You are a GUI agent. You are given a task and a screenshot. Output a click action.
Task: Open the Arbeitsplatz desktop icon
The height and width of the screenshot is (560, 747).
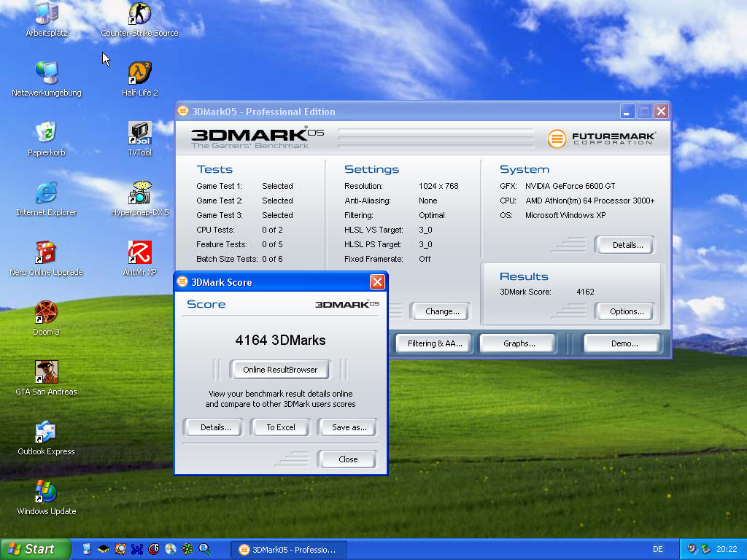tap(46, 19)
